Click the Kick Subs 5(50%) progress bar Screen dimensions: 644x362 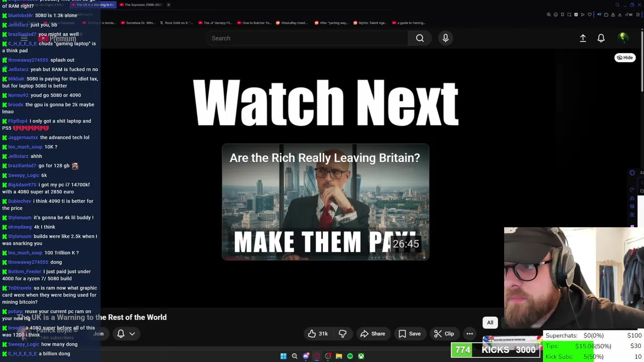(593, 356)
